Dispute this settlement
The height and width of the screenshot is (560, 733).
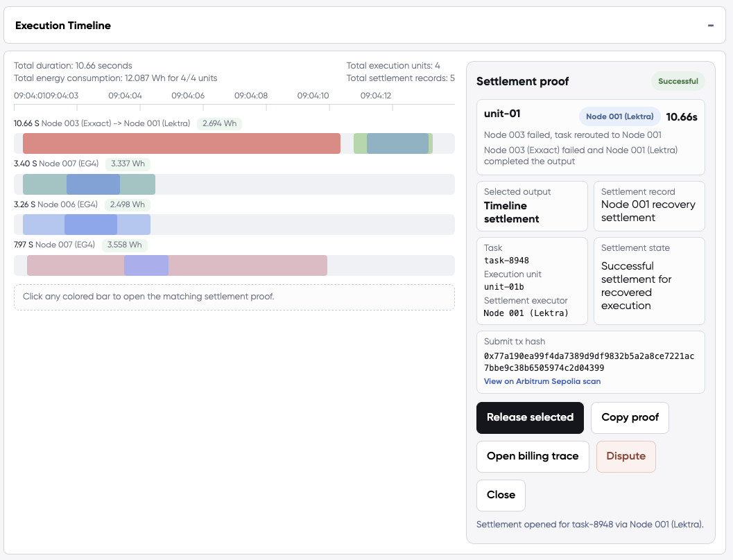point(626,456)
